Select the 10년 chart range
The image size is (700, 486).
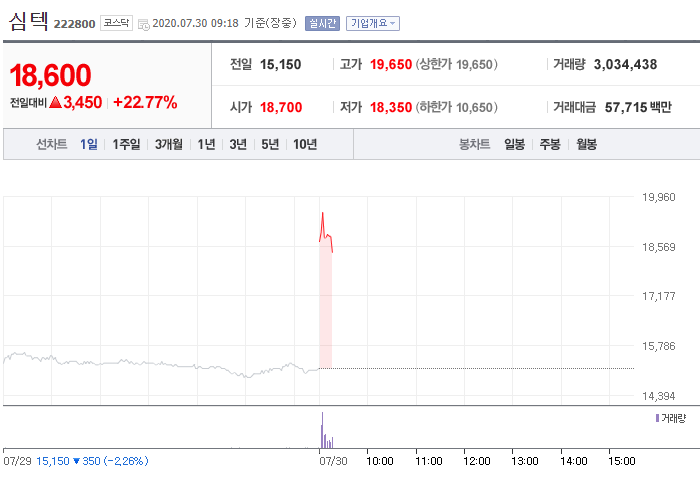305,144
